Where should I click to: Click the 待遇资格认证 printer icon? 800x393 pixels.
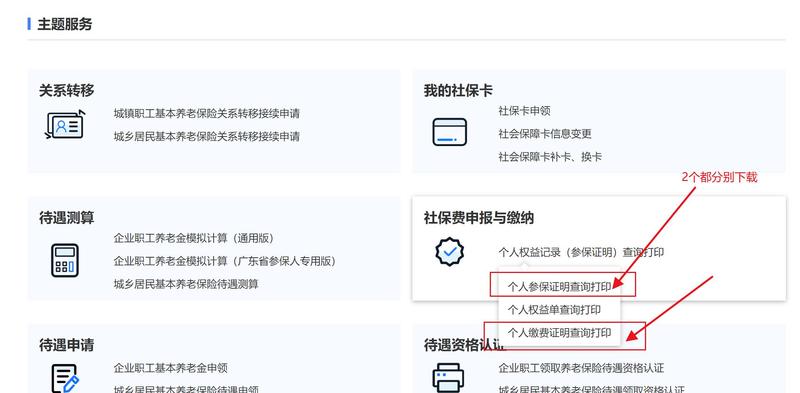448,378
